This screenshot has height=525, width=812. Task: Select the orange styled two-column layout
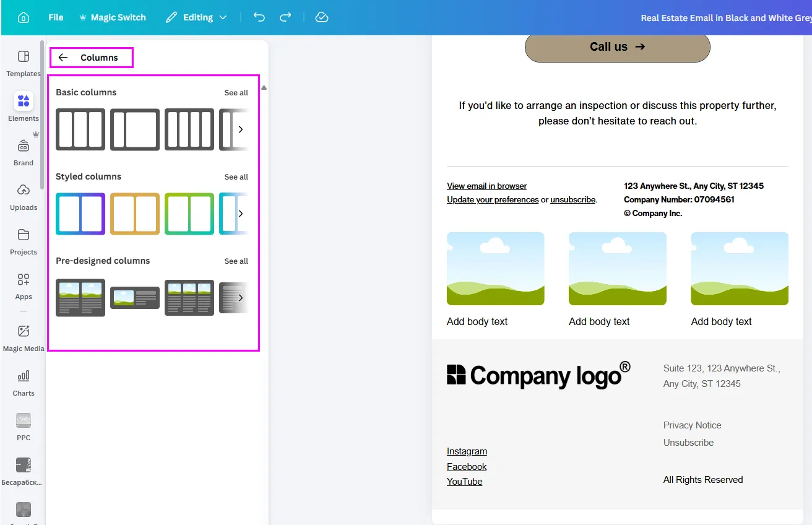coord(135,214)
